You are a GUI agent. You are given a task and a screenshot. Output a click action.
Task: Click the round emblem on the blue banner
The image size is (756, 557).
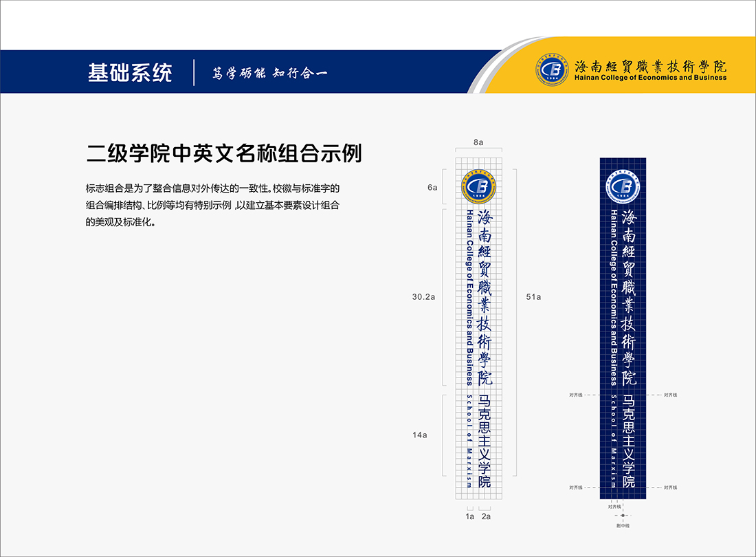pyautogui.click(x=623, y=186)
